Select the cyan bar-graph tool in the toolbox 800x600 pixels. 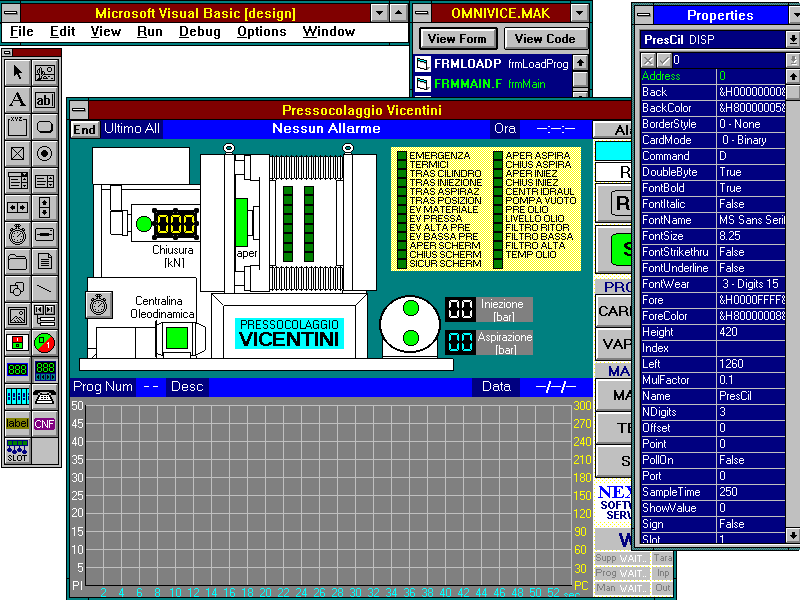click(17, 397)
